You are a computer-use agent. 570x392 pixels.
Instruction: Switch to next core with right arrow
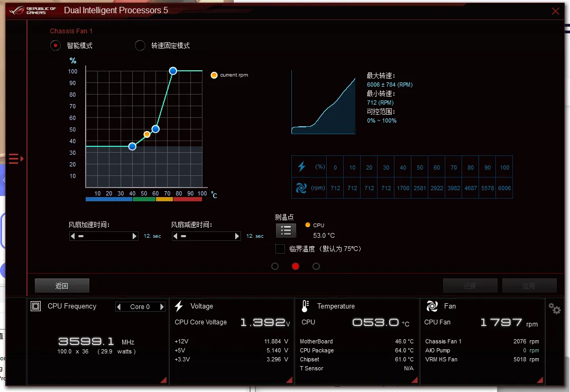pyautogui.click(x=162, y=306)
